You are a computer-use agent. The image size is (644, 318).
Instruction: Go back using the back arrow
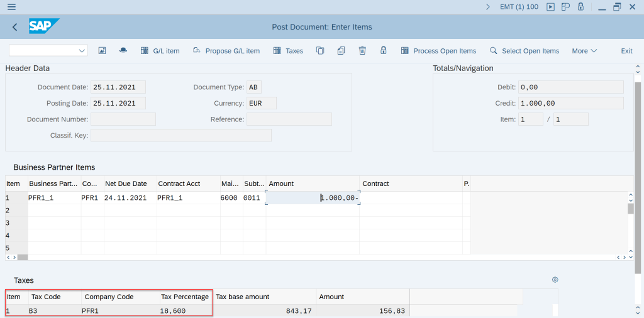(15, 27)
